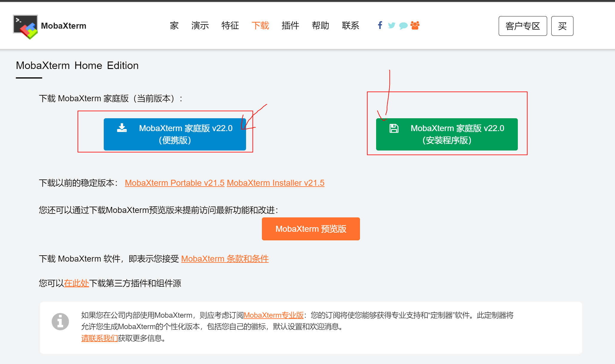Click the gray info circle icon
This screenshot has height=364, width=615.
click(60, 322)
